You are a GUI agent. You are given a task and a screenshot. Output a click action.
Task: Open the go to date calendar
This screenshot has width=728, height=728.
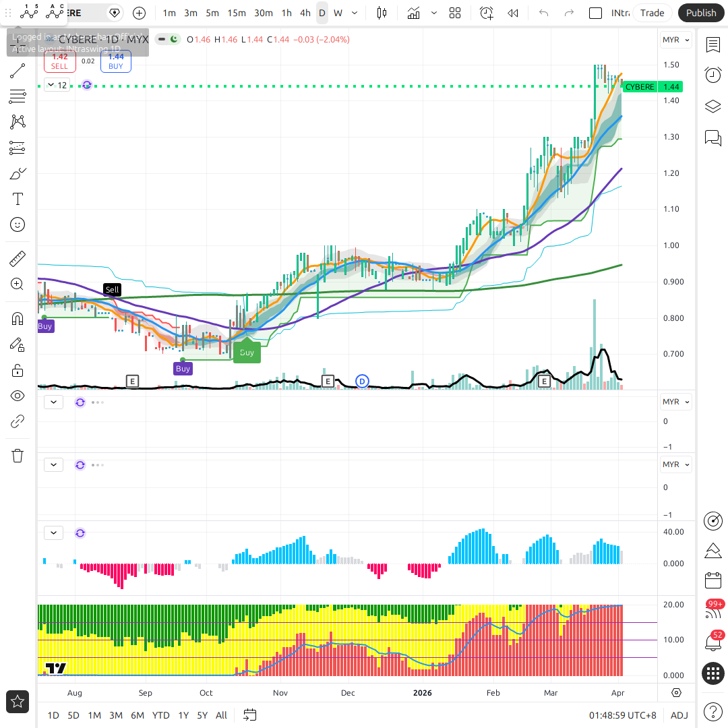click(x=250, y=715)
